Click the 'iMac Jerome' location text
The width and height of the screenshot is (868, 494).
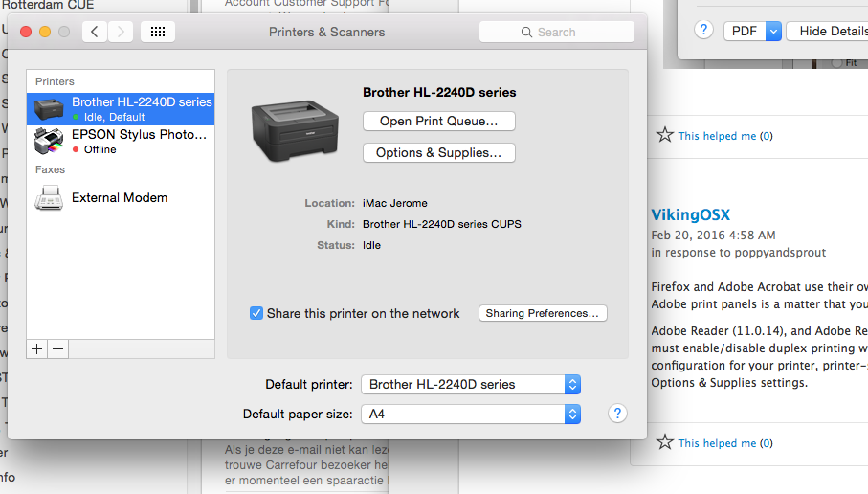(394, 203)
